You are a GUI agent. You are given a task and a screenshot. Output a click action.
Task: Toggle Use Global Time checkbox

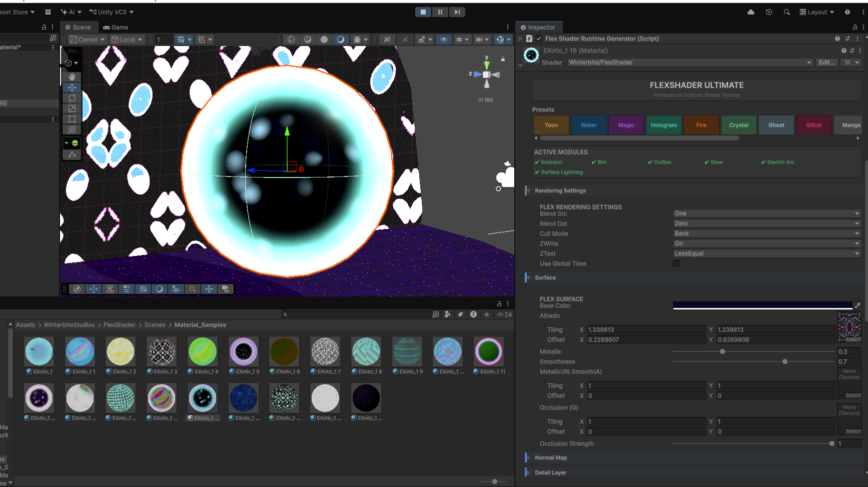tap(676, 263)
